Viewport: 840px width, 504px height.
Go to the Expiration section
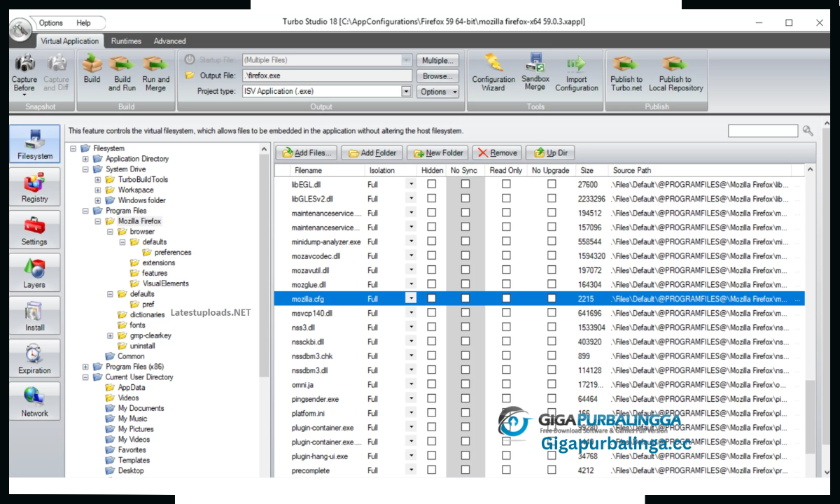coord(35,359)
